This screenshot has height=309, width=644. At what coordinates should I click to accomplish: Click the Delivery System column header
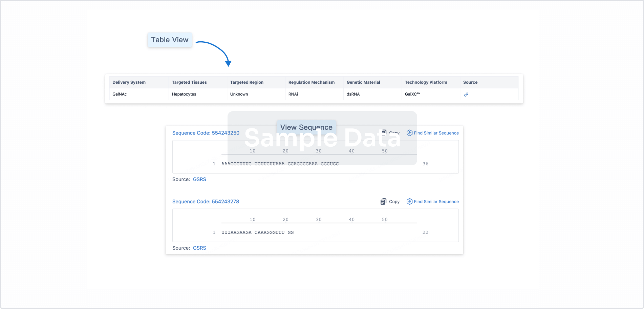pyautogui.click(x=129, y=82)
